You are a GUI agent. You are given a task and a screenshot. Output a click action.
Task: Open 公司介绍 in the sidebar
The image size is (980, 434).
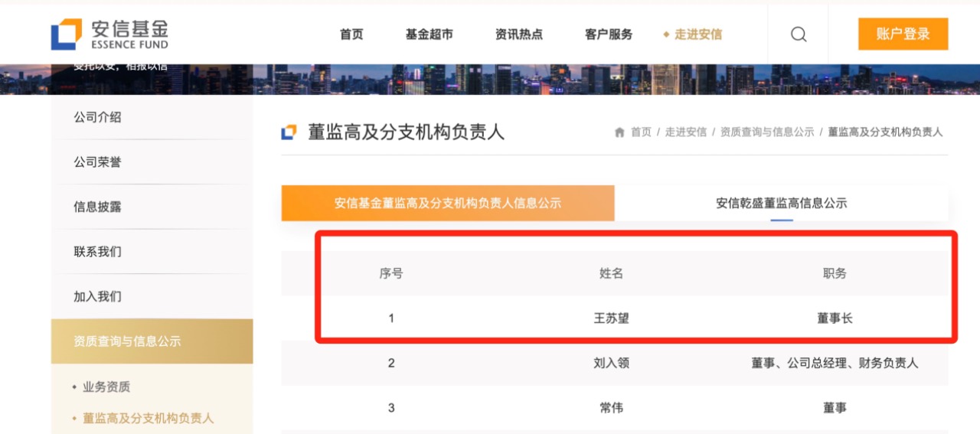tap(97, 117)
